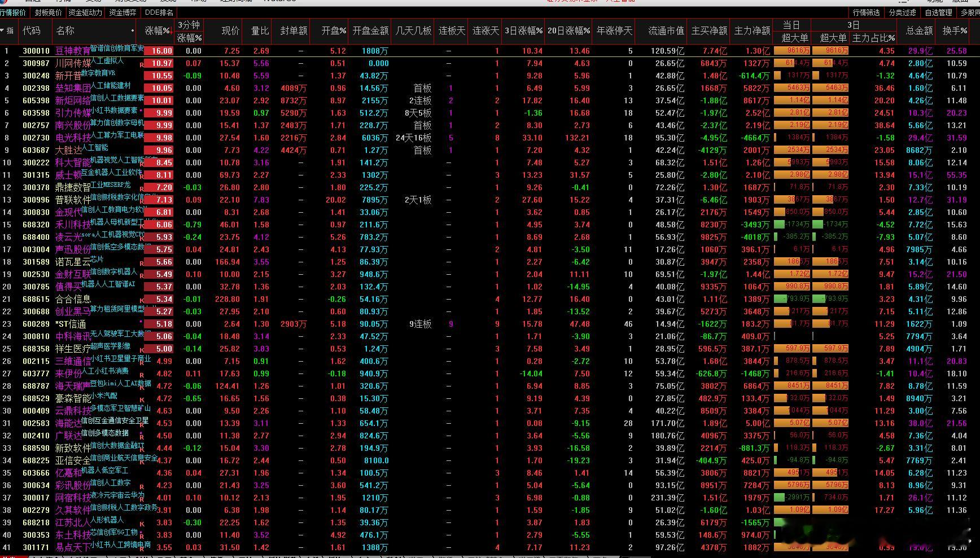Sort by the 3日涨幅% column header
Viewport: 980px width, 558px height.
point(523,31)
